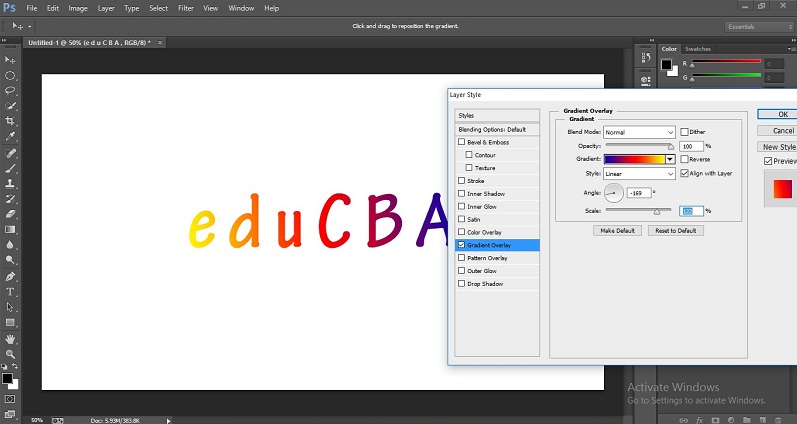Enable the Bevel & Emboss checkbox
Viewport: 797px width, 424px height.
click(x=462, y=142)
